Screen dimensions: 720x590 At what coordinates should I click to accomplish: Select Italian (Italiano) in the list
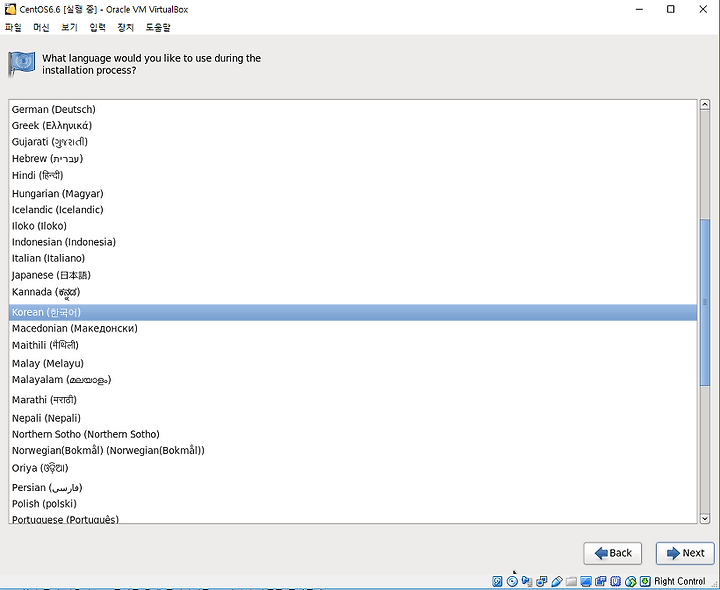353,258
